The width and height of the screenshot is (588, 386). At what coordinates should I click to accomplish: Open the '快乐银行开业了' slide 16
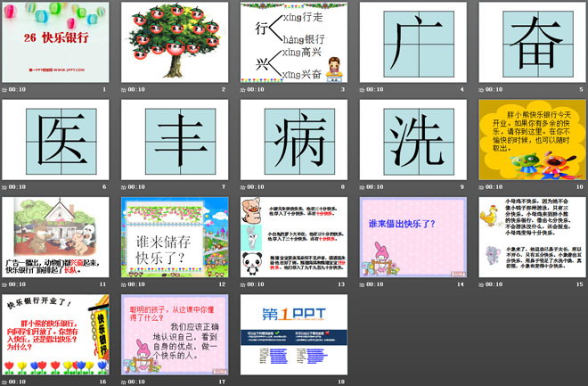tap(56, 334)
